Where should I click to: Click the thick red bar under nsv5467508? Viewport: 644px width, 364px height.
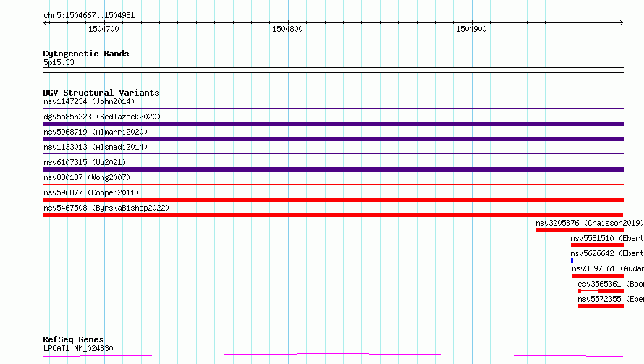tap(333, 215)
